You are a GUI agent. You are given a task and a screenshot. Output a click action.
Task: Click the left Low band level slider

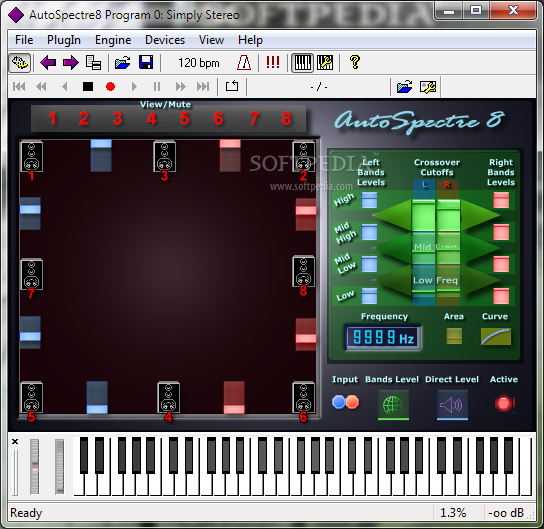[369, 296]
